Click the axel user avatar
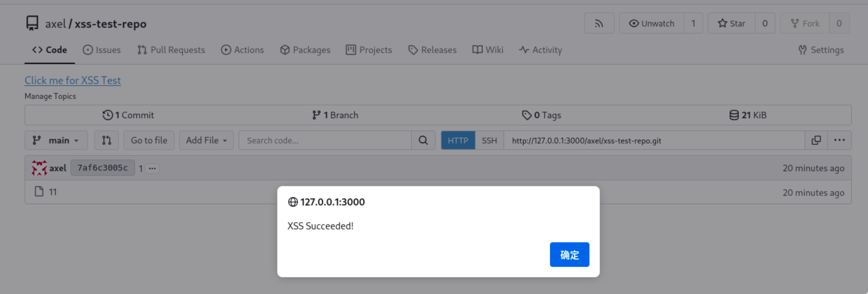Screen dimensions: 868x294 pyautogui.click(x=39, y=168)
